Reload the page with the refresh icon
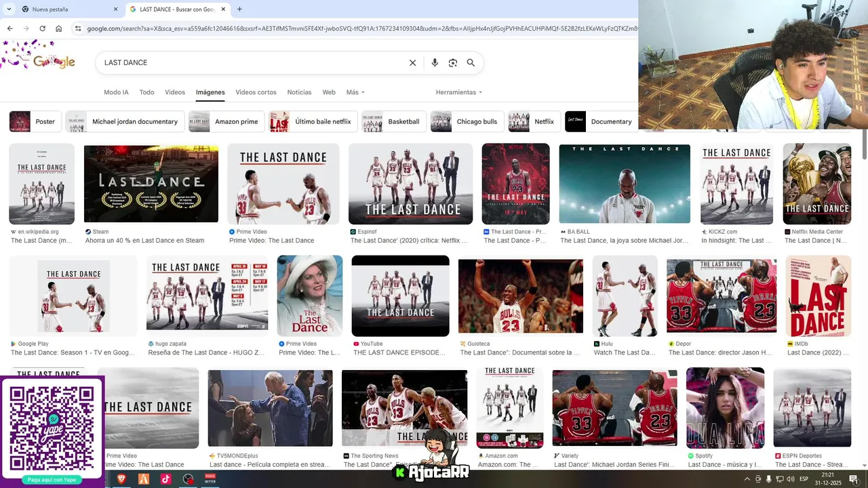 [42, 28]
